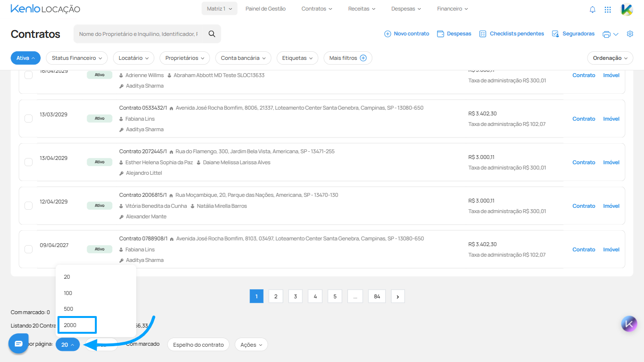Open the Etiquetas filter dropdown

[x=298, y=58]
